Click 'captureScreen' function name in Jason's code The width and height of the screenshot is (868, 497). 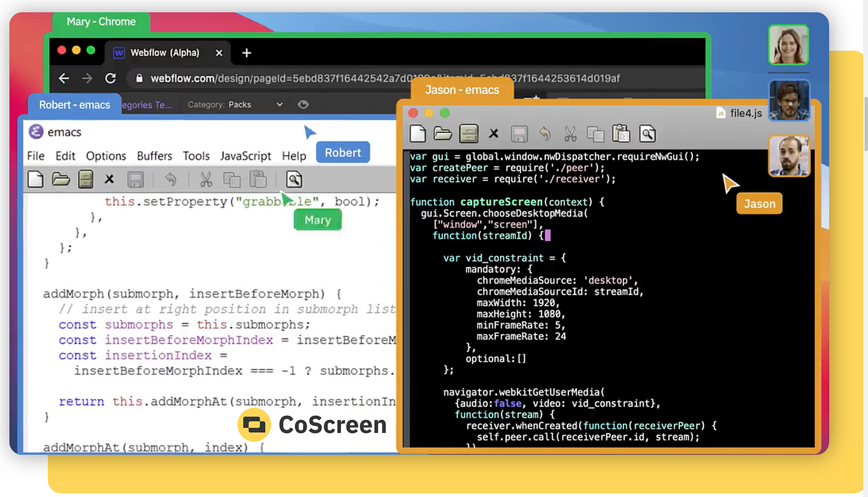click(500, 202)
